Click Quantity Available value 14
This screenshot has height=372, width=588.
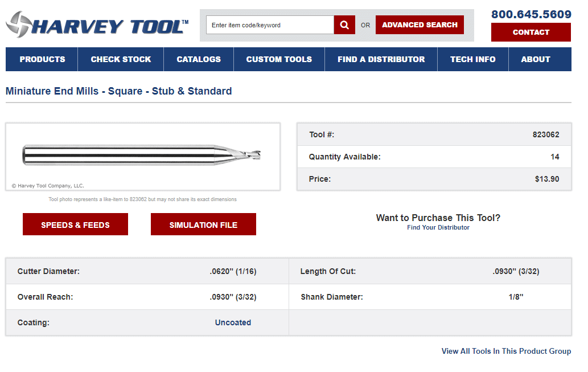pos(554,157)
